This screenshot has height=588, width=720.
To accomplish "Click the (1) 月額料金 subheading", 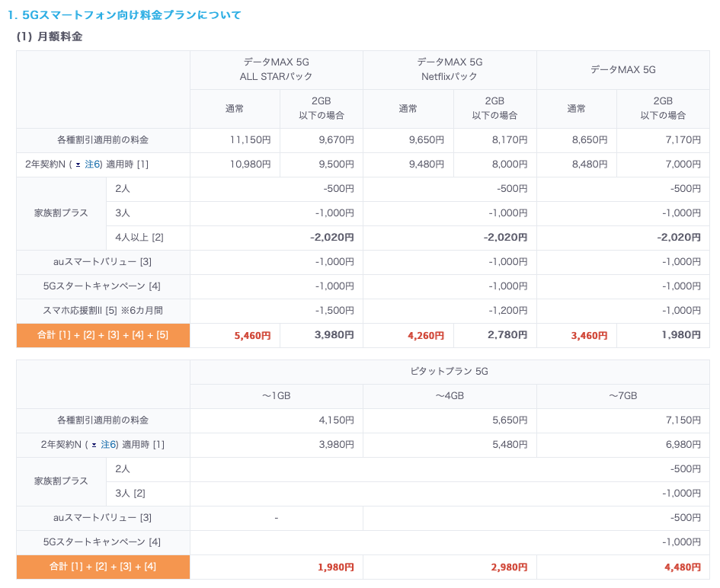I will pyautogui.click(x=49, y=37).
